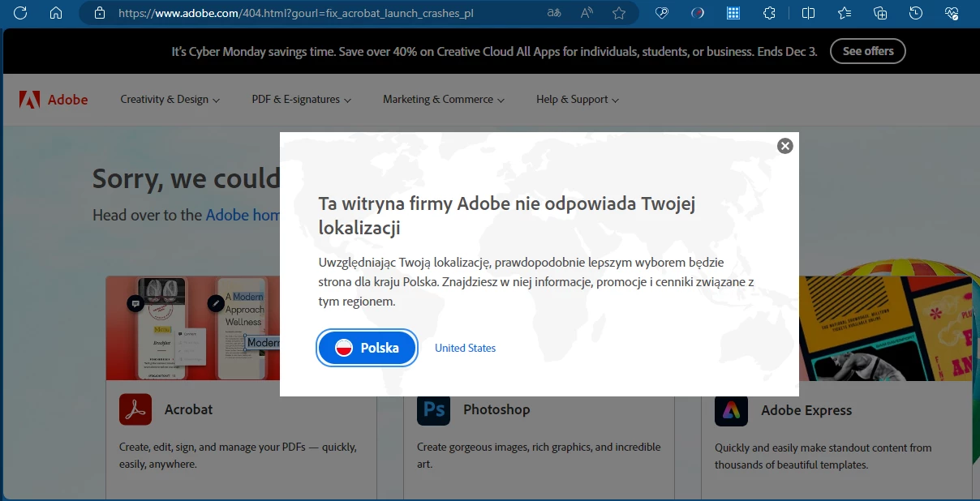Open the Adobe Express card title
Screen dimensions: 980x501
(806, 410)
